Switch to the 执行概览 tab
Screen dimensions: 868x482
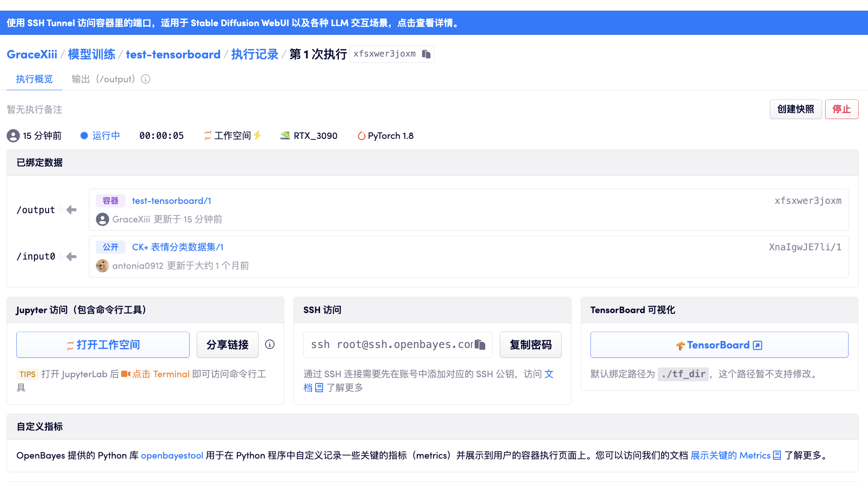click(34, 79)
